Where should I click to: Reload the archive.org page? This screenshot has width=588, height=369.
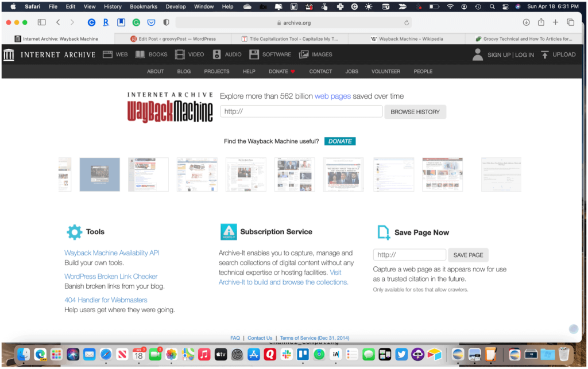407,23
